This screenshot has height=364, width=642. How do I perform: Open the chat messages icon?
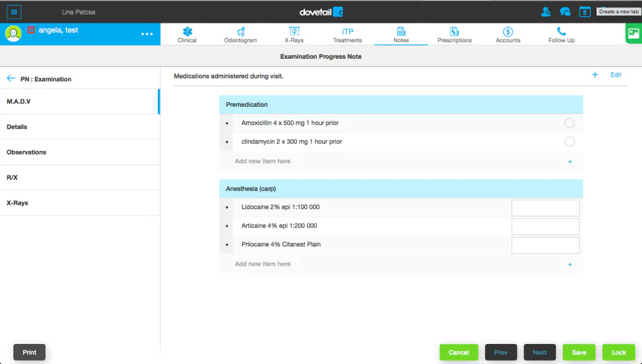coord(565,12)
